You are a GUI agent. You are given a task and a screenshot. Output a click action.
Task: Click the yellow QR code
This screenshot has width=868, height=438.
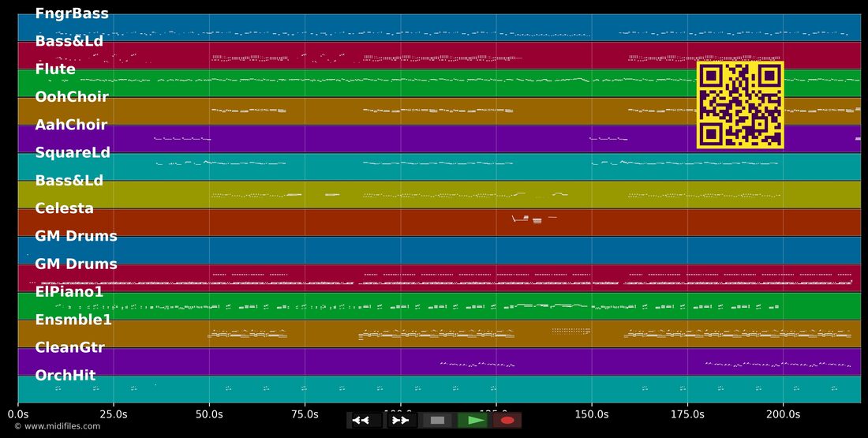(x=740, y=105)
